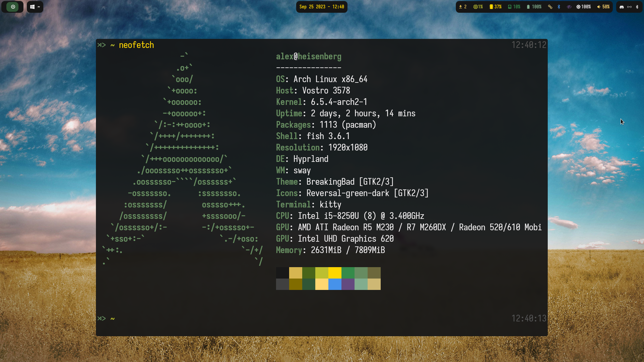The image size is (644, 362).
Task: Click the CPU usage 1% indicator
Action: 478,7
